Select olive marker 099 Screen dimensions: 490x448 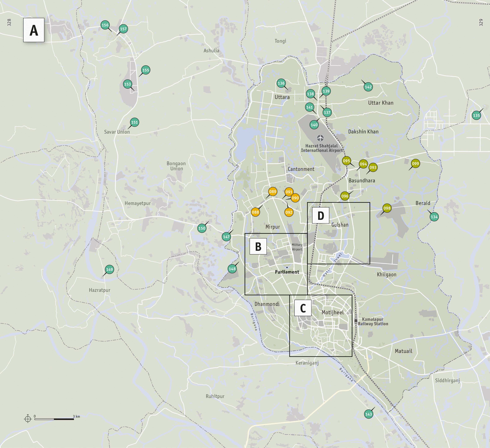(x=415, y=164)
